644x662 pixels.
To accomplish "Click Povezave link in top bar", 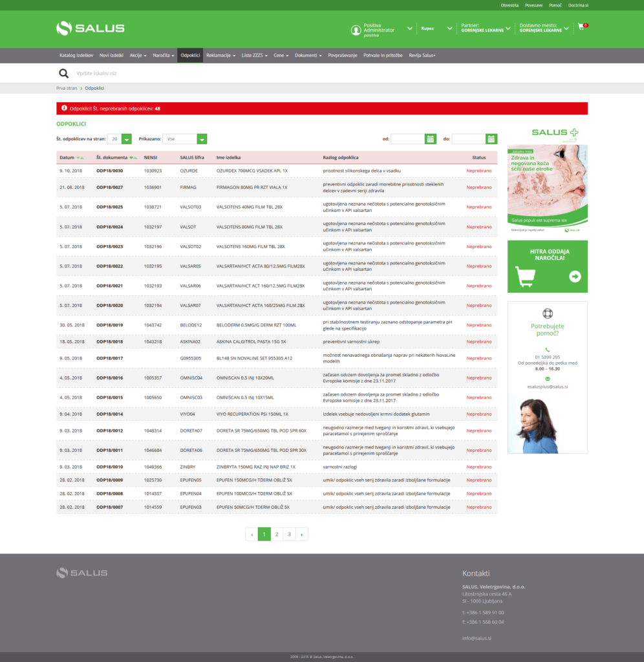I will click(534, 5).
